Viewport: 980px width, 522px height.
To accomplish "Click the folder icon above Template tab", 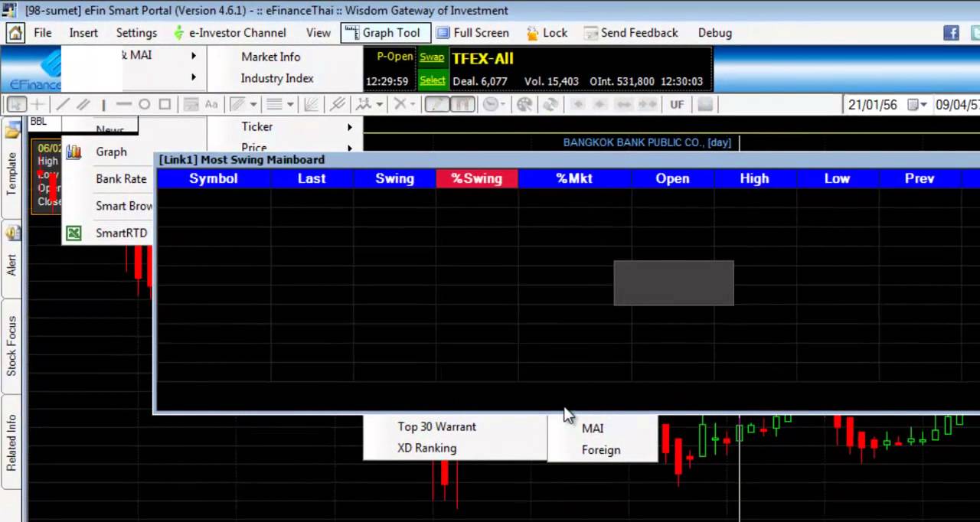I will 12,129.
